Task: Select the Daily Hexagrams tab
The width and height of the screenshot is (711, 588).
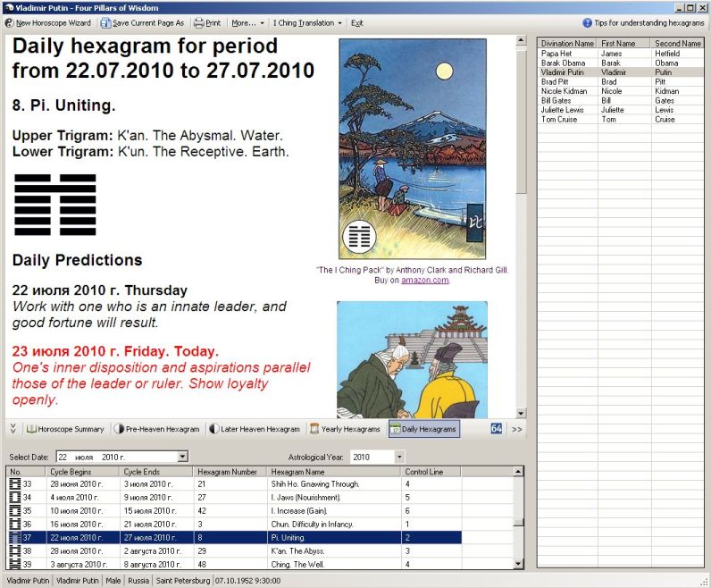Action: coord(423,429)
